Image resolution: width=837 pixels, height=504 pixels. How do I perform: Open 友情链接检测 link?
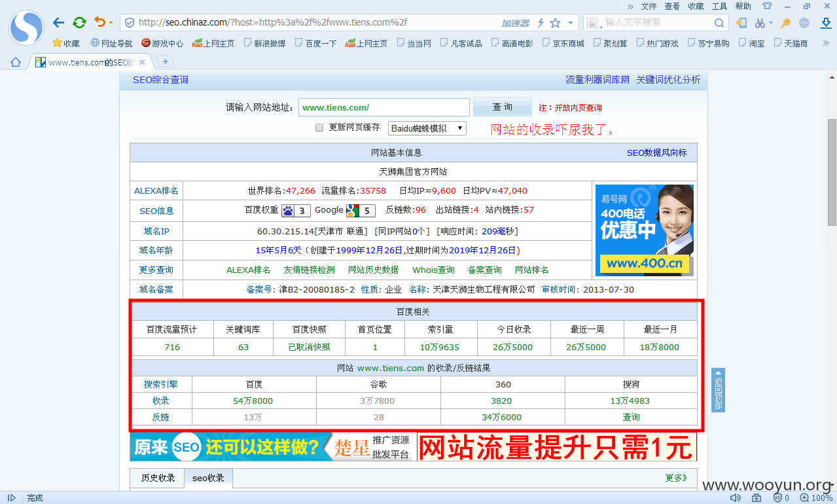coord(309,270)
